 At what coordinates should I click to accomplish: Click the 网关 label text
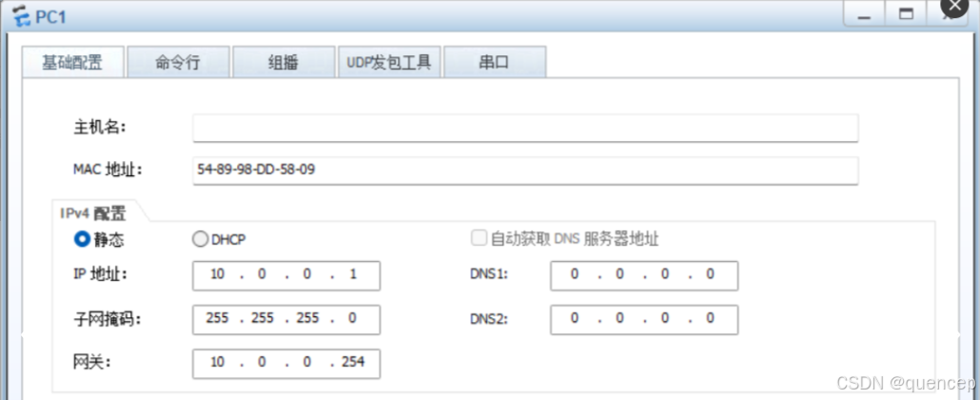92,363
